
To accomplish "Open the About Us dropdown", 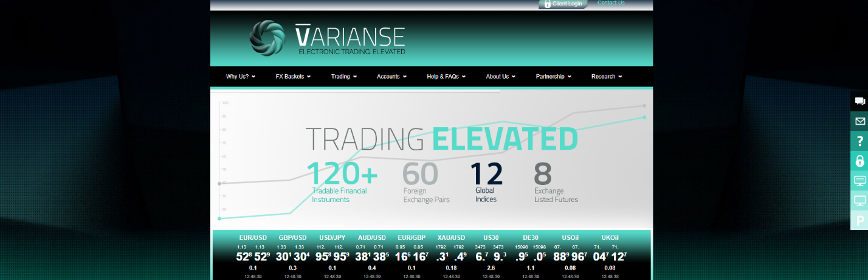I will coord(501,77).
